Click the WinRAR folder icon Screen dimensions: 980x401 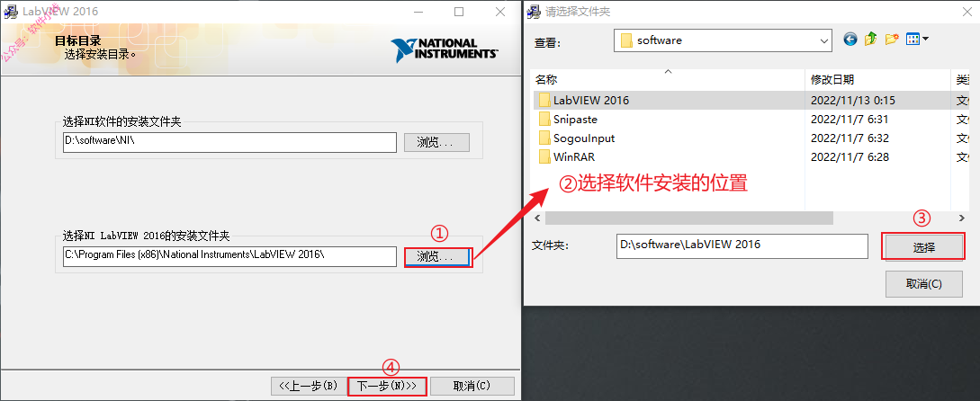click(544, 156)
